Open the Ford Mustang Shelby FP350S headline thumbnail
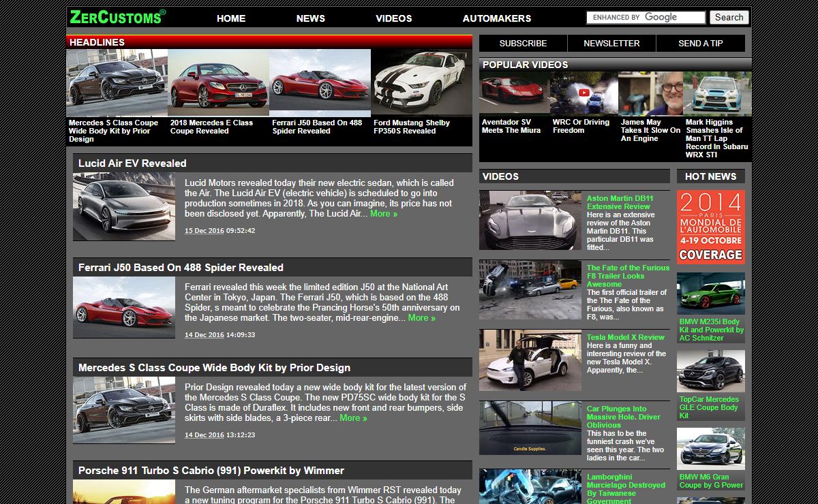This screenshot has width=818, height=504. tap(421, 83)
